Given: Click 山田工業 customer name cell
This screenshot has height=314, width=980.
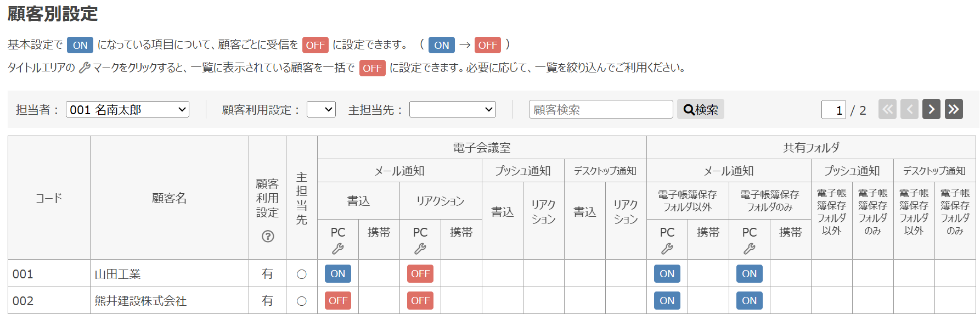Looking at the screenshot, I should pyautogui.click(x=170, y=273).
